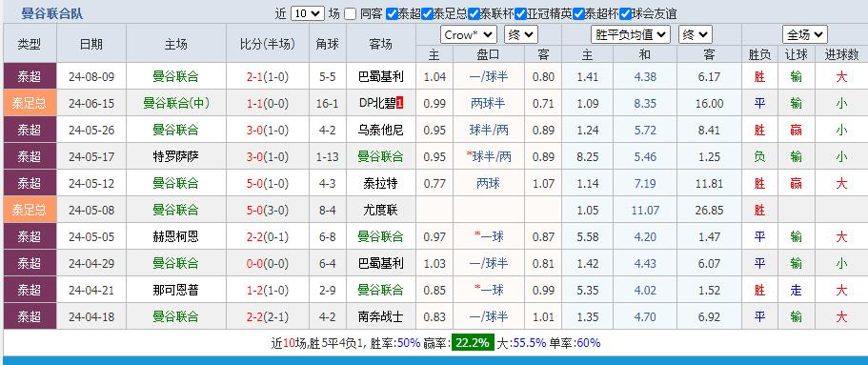
Task: Click the 泰超 label on 24-05-26
Action: coord(30,131)
